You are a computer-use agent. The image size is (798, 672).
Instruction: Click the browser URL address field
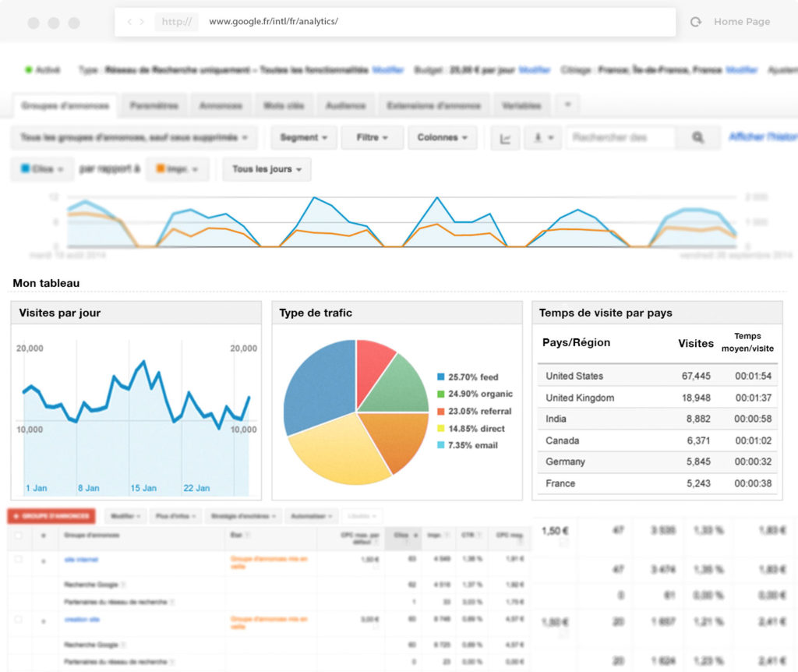[x=395, y=21]
